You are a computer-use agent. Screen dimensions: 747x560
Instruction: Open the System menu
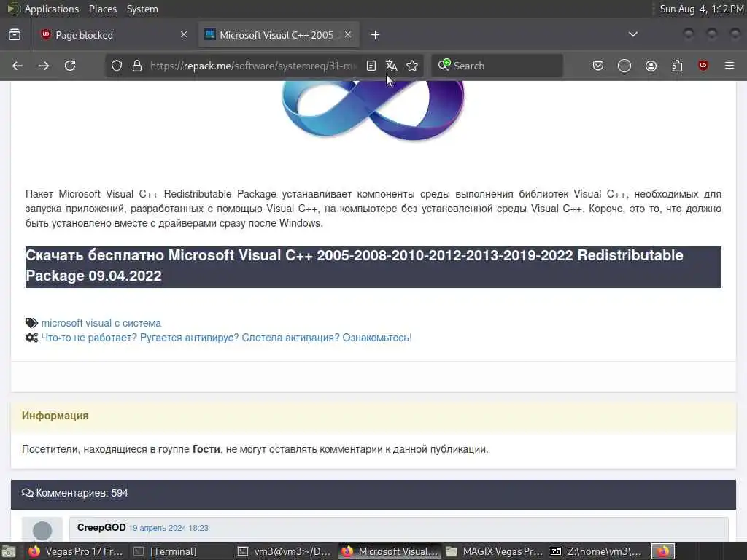click(142, 9)
